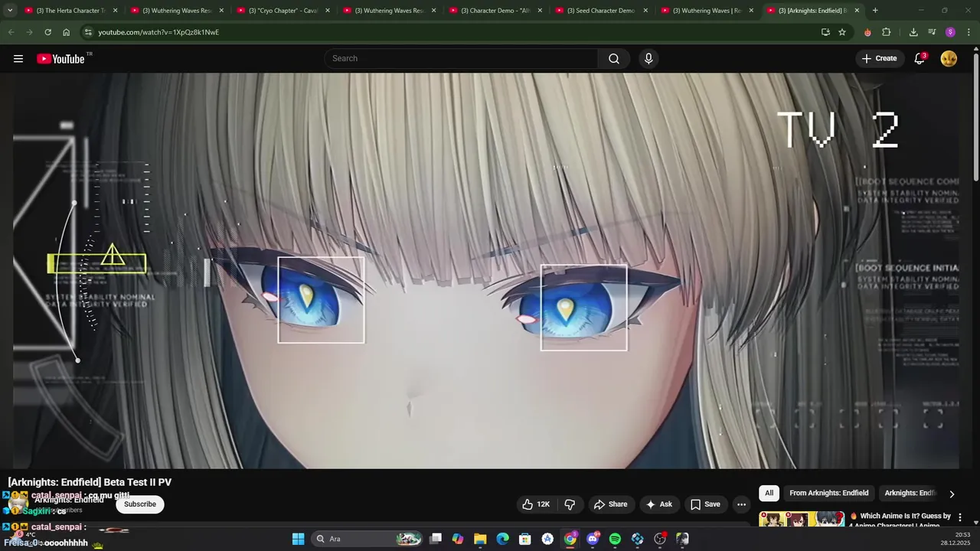Open the Which Anime Is It thumbnail
The width and height of the screenshot is (980, 551).
click(x=802, y=518)
